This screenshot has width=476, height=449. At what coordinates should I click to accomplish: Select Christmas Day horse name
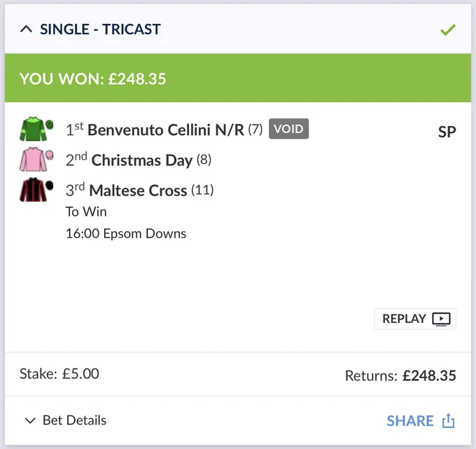[x=142, y=160]
